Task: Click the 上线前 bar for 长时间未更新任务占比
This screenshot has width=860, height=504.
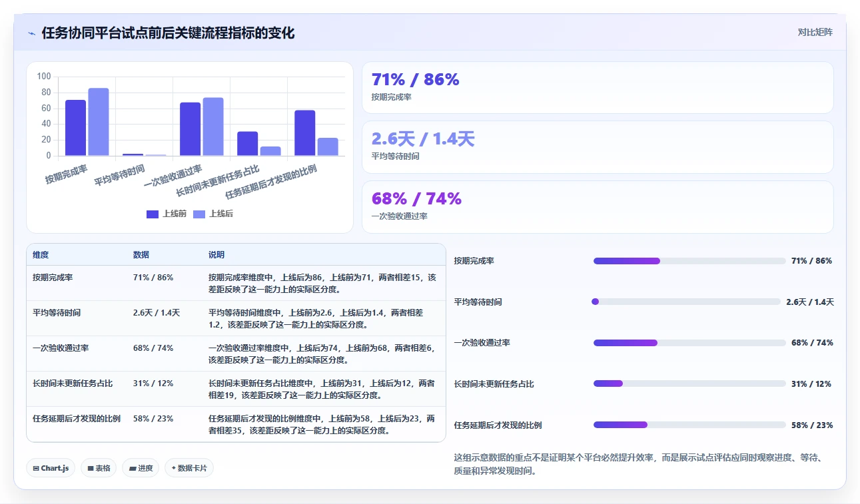Action: 248,144
